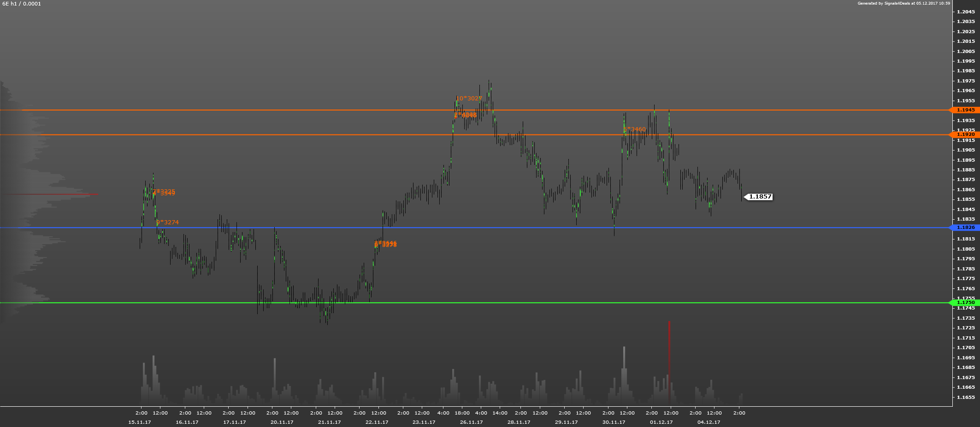
Task: Click the orange 1.1945 price level tag
Action: (x=965, y=110)
